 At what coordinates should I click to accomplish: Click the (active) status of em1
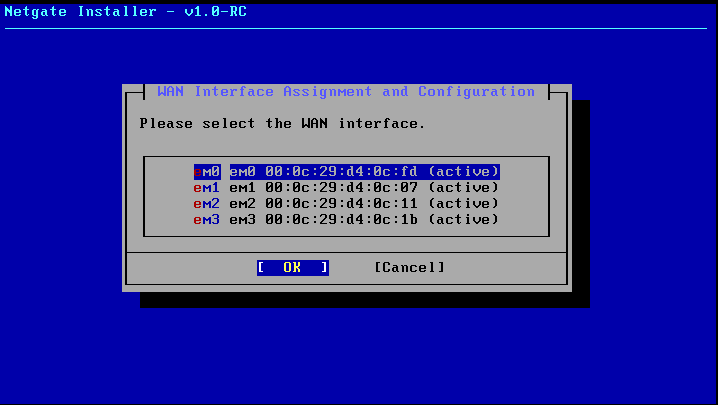click(463, 187)
